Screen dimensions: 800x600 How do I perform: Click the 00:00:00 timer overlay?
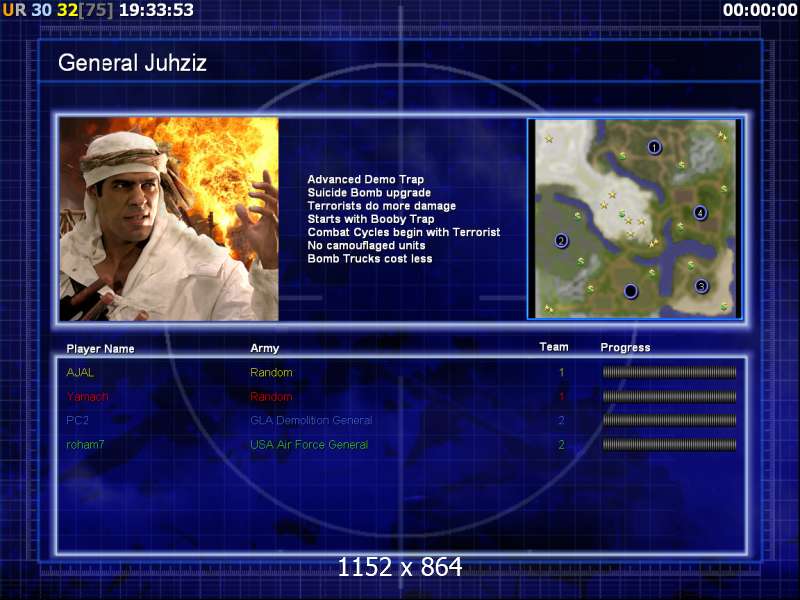point(760,10)
